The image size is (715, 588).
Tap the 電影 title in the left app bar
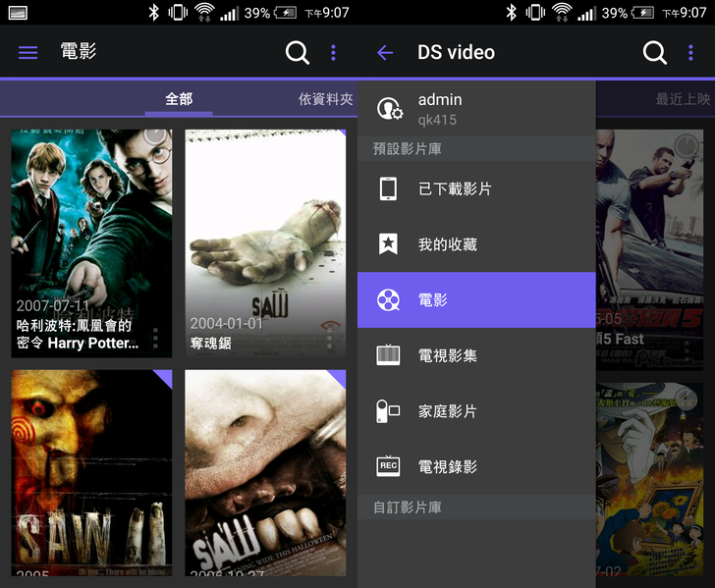point(79,51)
